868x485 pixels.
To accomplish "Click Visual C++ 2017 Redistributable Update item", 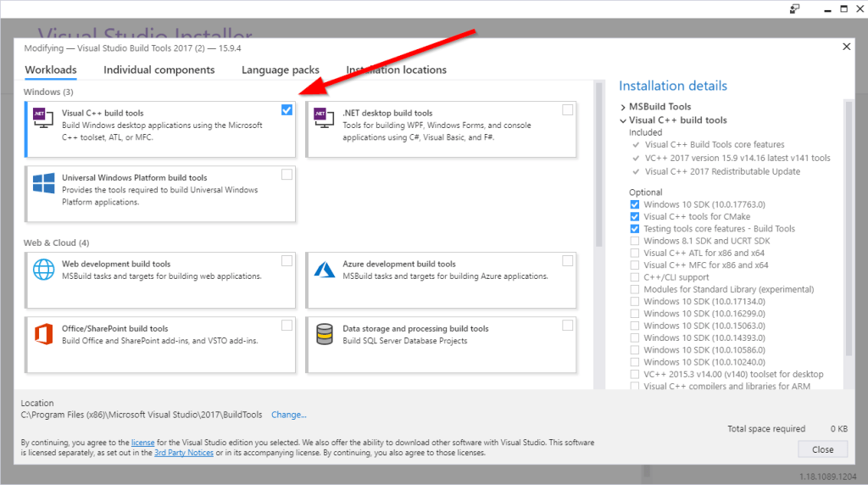I will pyautogui.click(x=722, y=171).
